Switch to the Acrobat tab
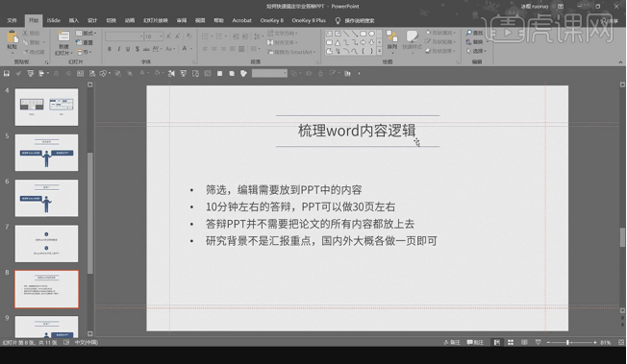This screenshot has height=364, width=627. point(242,20)
